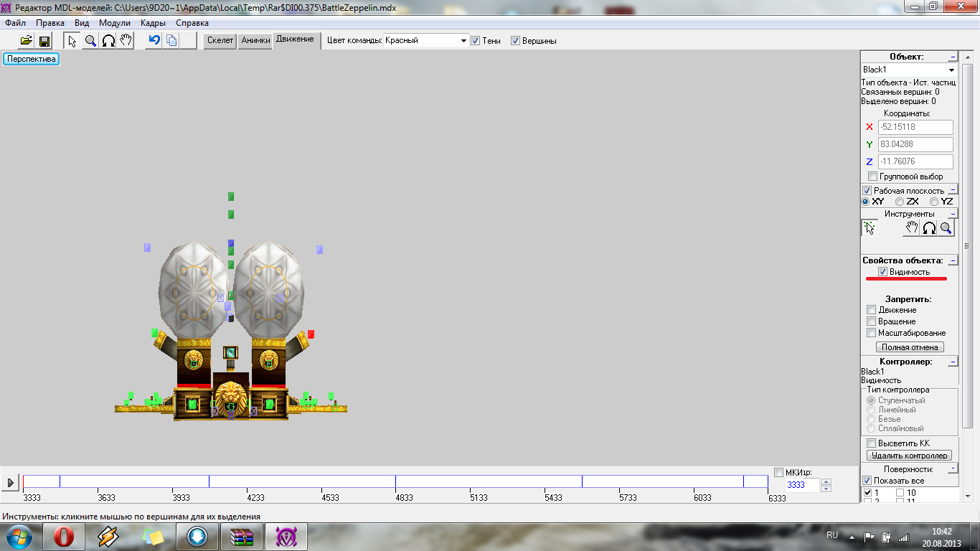
Task: Open the blue download arrow taskbar app
Action: coord(197,537)
